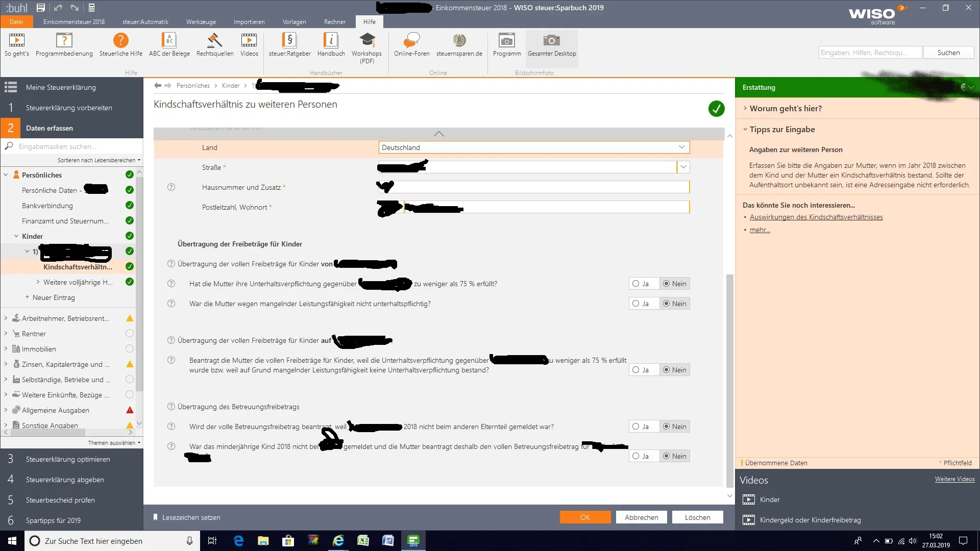Select Ja for mangelnde Leistungsfähigkeit question
The image size is (980, 551).
(x=636, y=304)
